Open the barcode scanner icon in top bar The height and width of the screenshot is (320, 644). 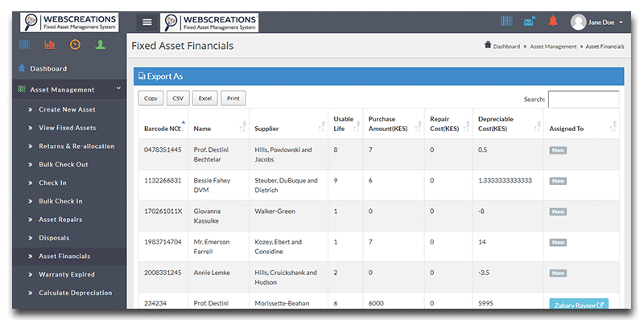[506, 22]
